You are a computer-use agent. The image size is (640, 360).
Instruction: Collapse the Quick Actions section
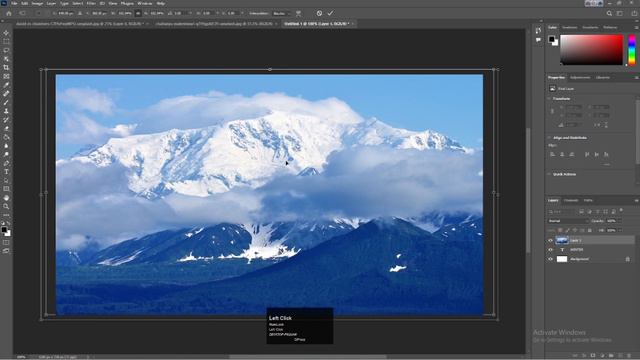pos(549,174)
